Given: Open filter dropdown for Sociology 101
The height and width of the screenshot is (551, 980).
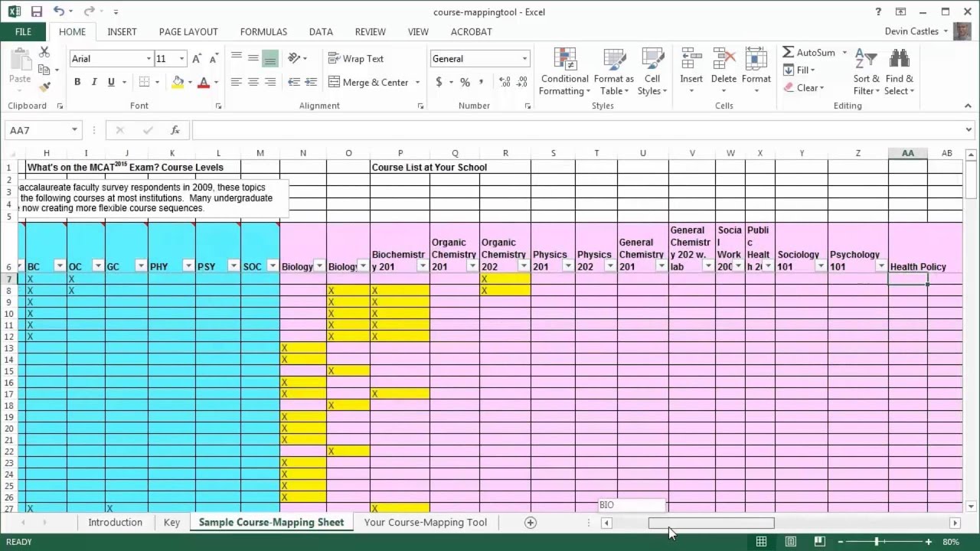Looking at the screenshot, I should (821, 266).
